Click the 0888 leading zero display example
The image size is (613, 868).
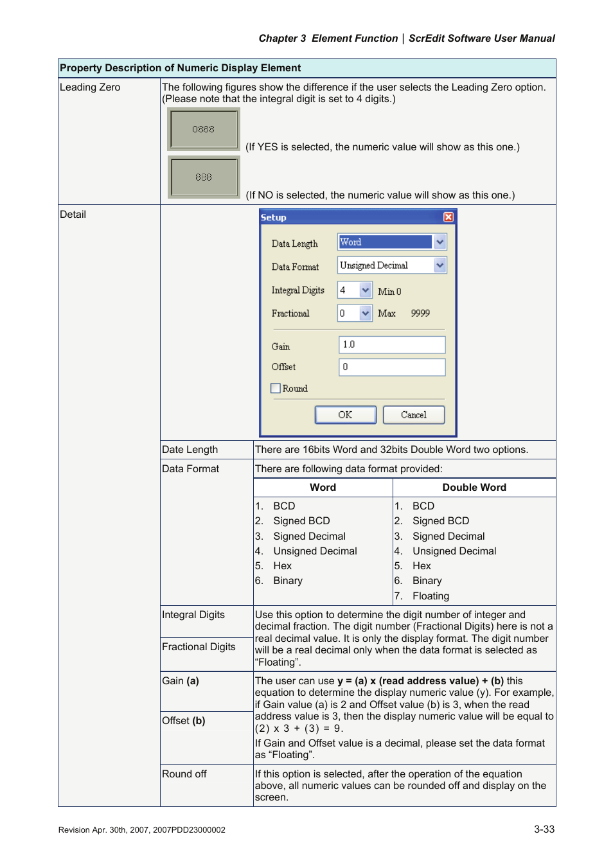click(x=204, y=129)
